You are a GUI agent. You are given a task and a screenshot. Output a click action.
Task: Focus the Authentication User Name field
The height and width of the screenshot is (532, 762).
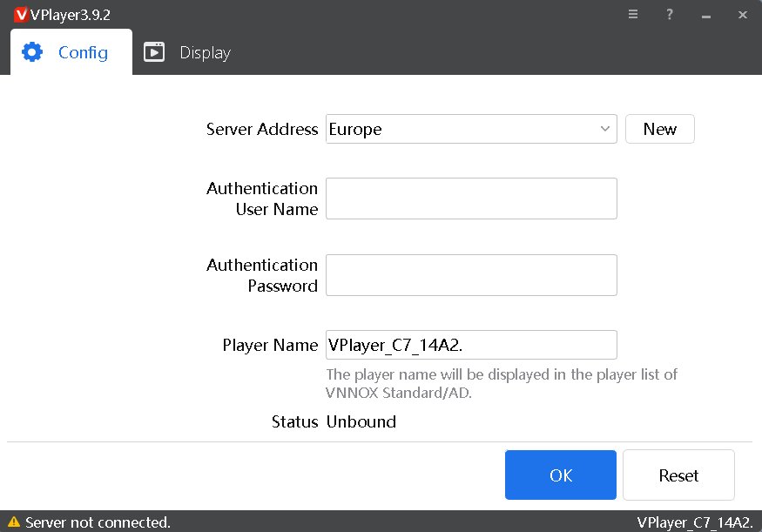(x=471, y=199)
